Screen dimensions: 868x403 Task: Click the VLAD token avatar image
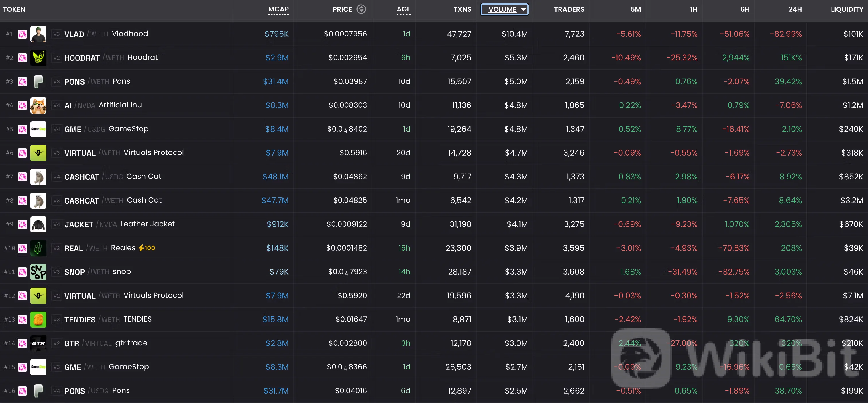click(x=38, y=34)
